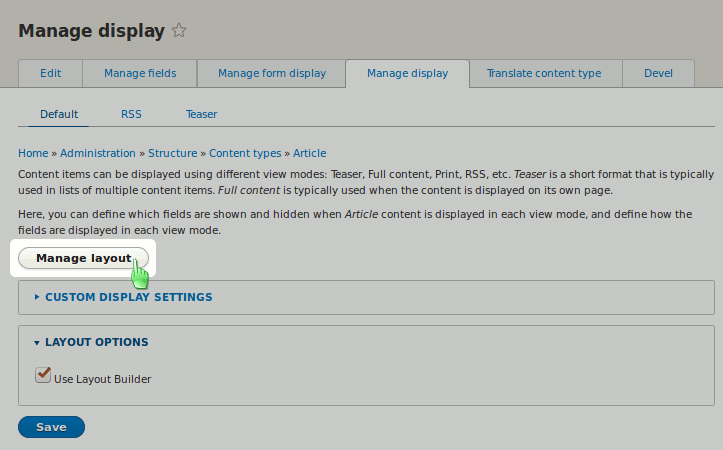This screenshot has height=450, width=723.
Task: Switch to the Teaser view mode
Action: click(201, 114)
